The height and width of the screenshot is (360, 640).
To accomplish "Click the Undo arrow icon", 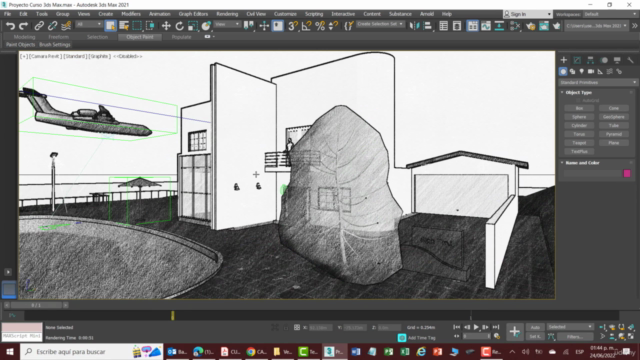I will click(10, 26).
